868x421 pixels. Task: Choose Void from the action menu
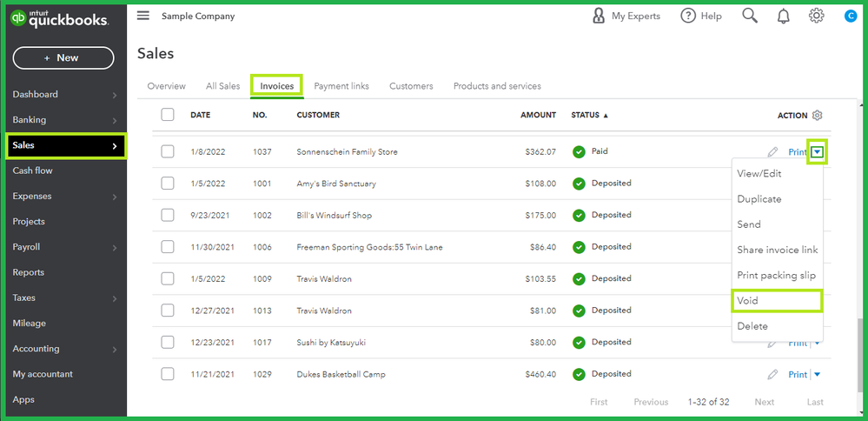coord(748,301)
